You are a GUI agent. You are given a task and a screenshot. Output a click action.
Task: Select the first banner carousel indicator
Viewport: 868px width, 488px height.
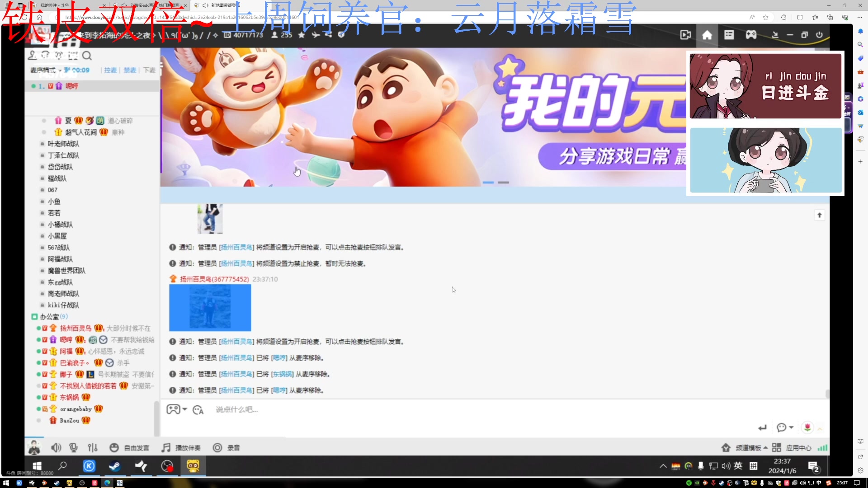tap(488, 183)
